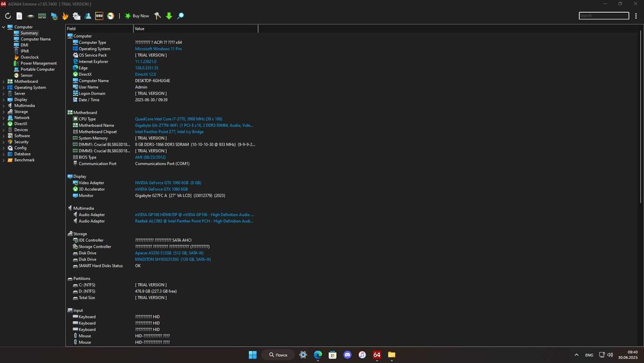Open the DirectX 12.0 link

(x=146, y=74)
